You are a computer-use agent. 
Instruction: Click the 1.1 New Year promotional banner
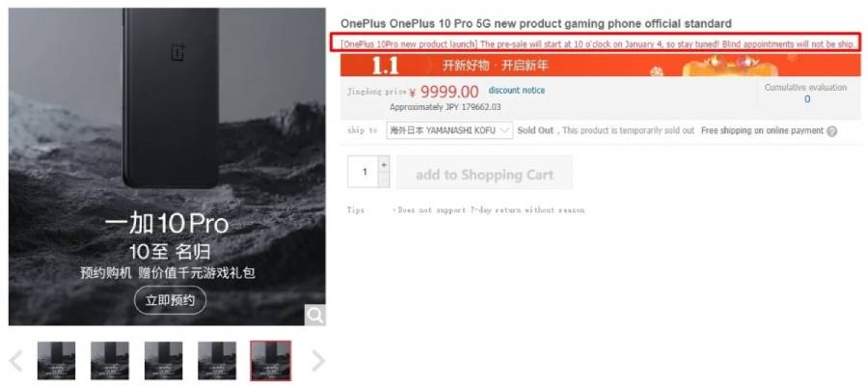[x=601, y=66]
